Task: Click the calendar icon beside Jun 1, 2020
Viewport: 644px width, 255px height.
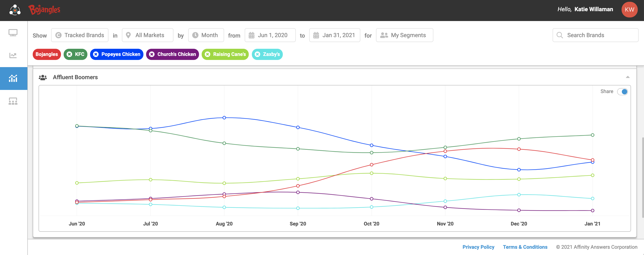Action: point(251,35)
